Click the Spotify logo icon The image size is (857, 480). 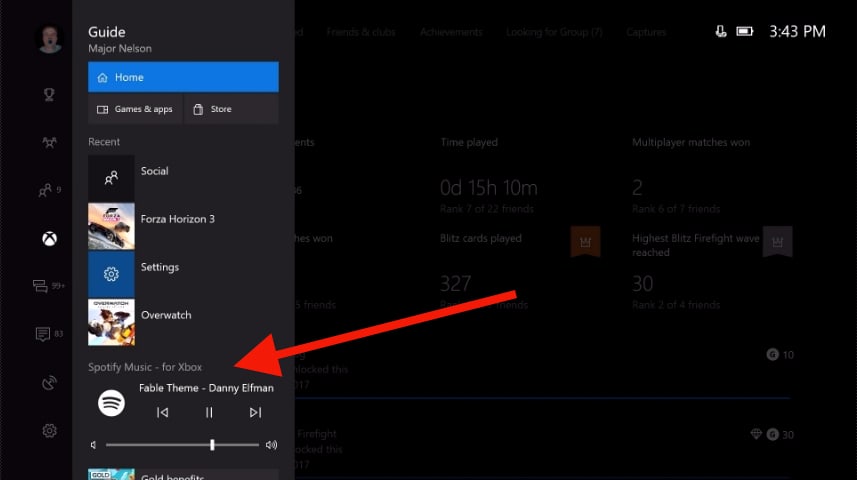(x=111, y=403)
